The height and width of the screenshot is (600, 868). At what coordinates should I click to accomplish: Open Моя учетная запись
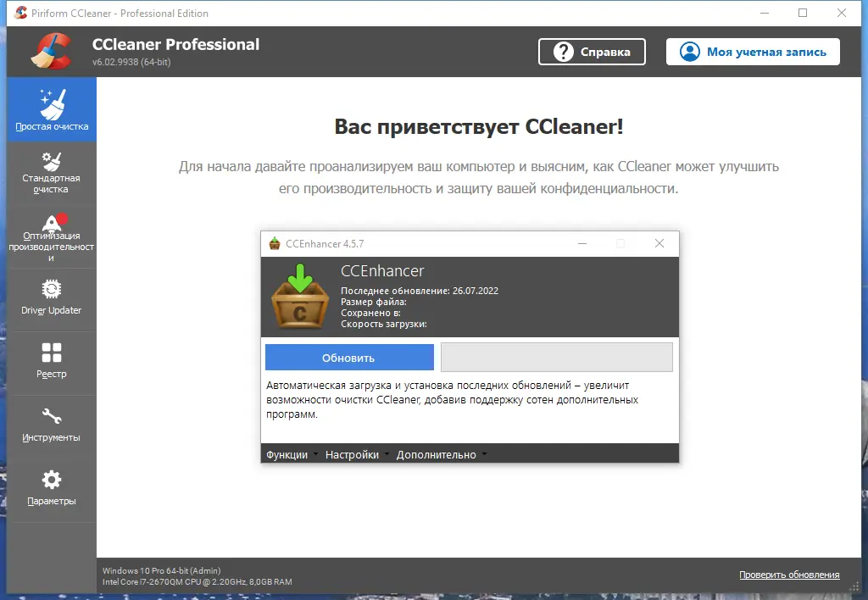tap(753, 52)
